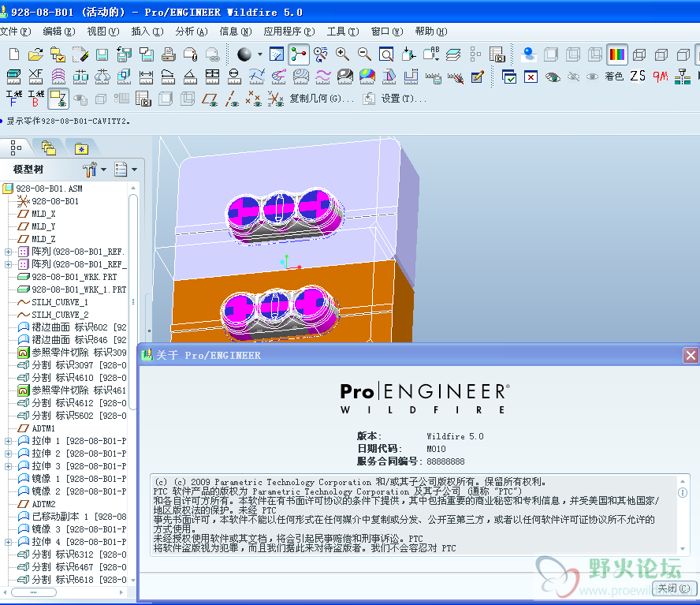
Task: Click the 工程 B icon
Action: pos(35,99)
